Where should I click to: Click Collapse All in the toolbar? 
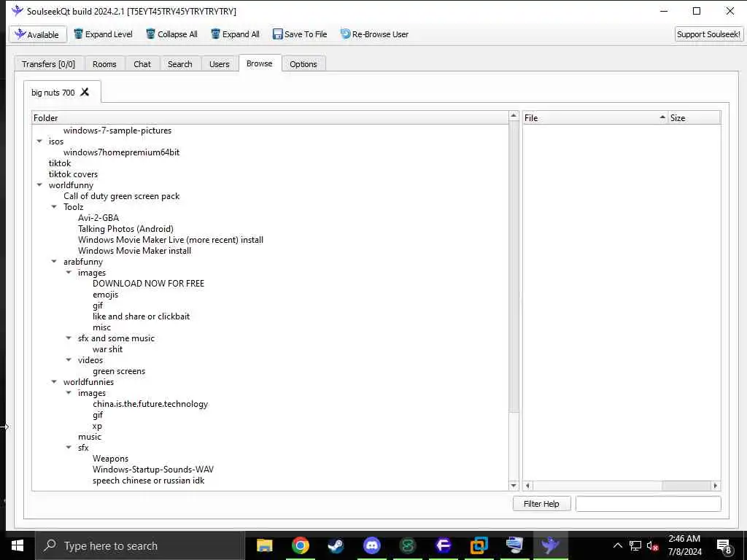point(171,34)
